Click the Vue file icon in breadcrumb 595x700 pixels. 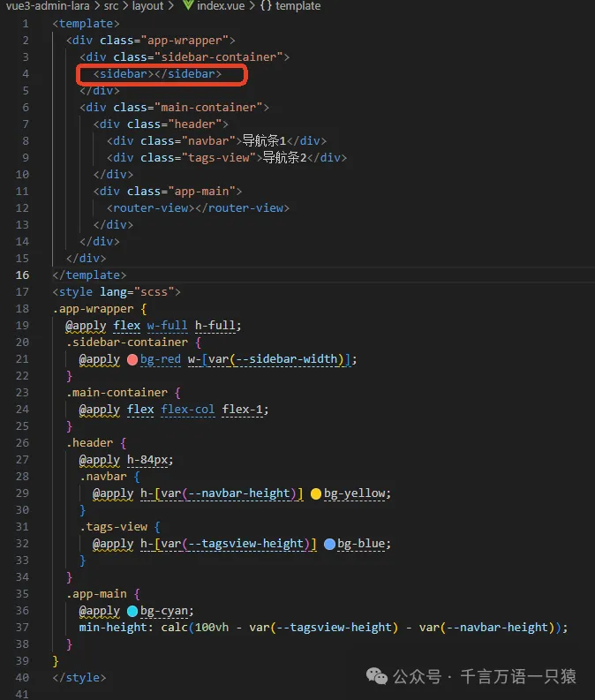pyautogui.click(x=187, y=6)
